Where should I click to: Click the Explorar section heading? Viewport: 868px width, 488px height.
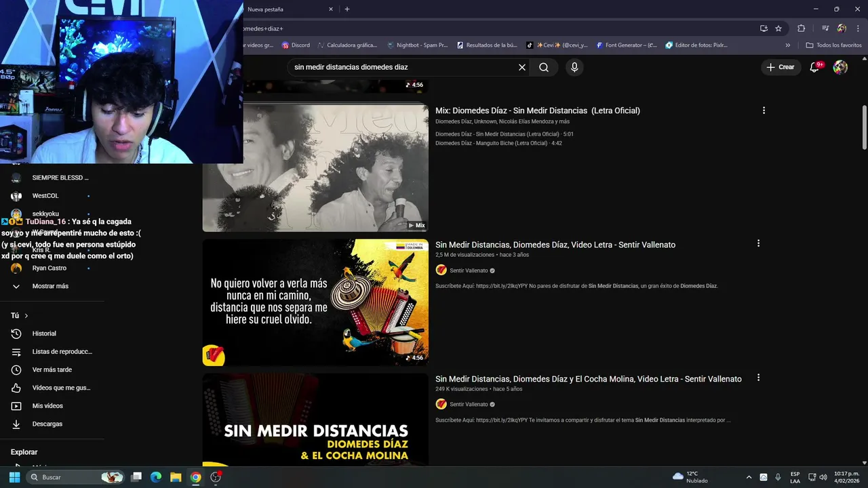tap(24, 452)
